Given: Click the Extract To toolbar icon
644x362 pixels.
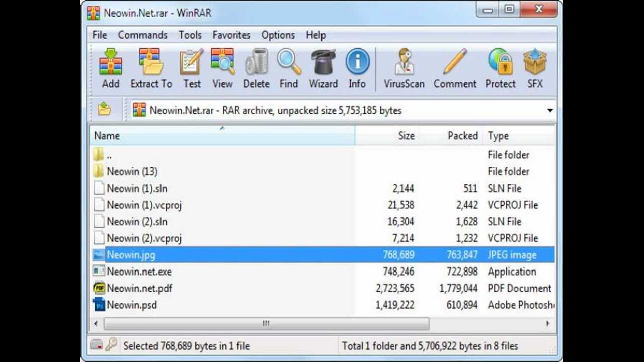Looking at the screenshot, I should 151,63.
